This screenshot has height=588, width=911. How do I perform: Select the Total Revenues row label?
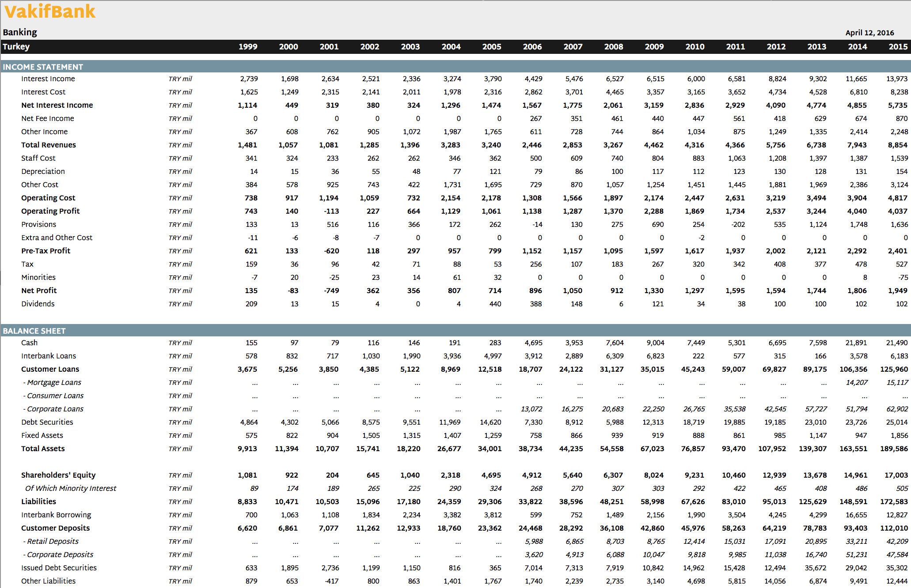click(49, 145)
